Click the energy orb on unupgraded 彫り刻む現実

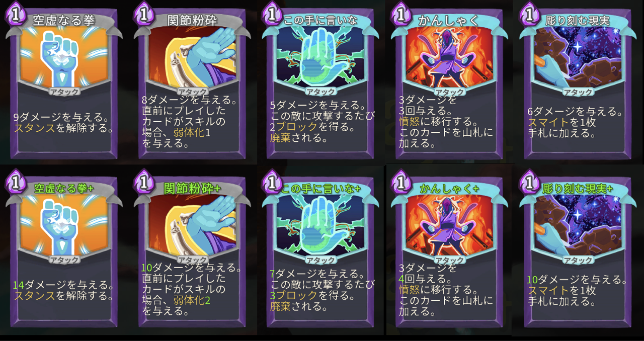pos(530,14)
